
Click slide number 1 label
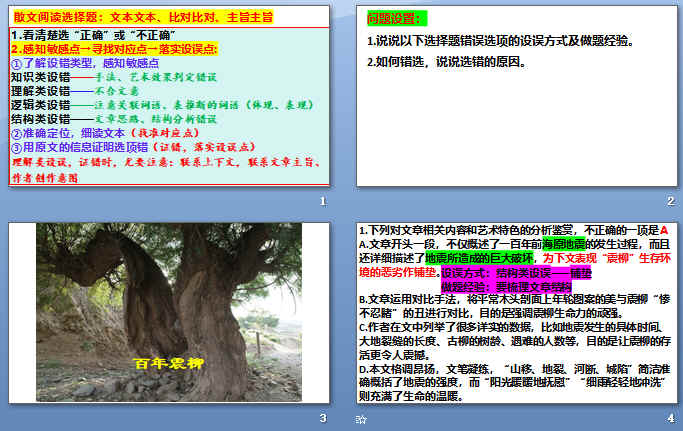click(322, 200)
